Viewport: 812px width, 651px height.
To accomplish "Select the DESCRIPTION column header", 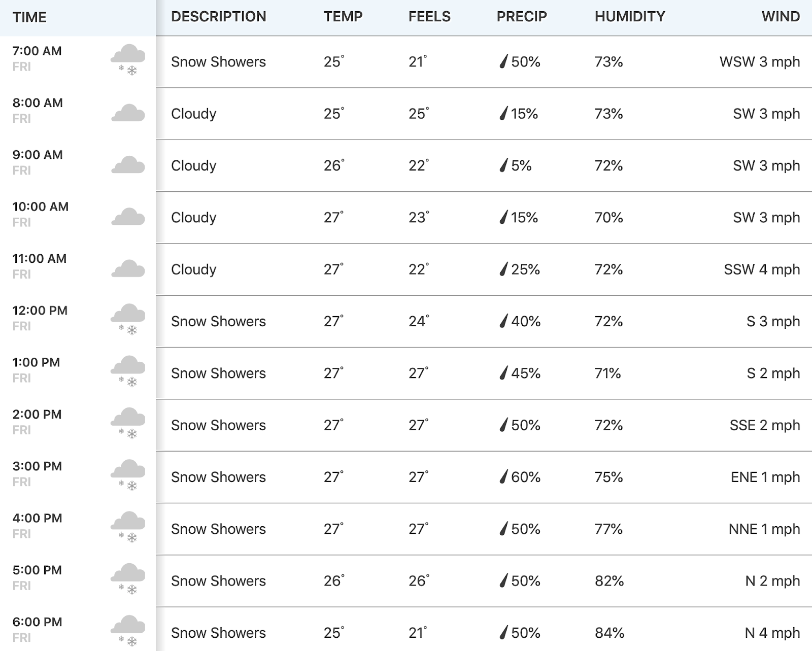I will [219, 17].
